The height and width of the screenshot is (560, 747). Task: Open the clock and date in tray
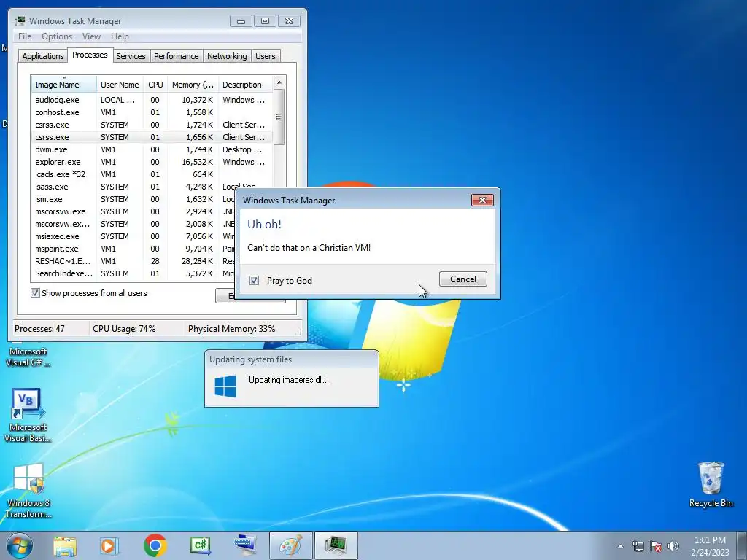pos(710,546)
